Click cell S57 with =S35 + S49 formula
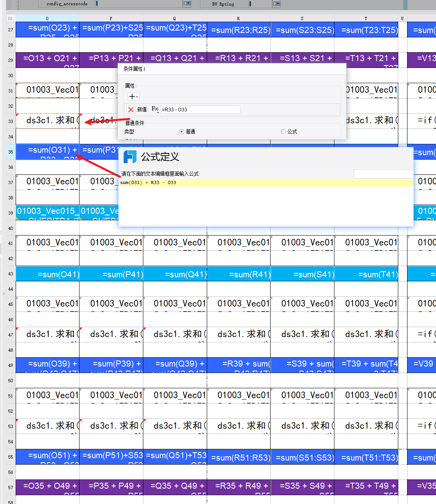The height and width of the screenshot is (504, 436). (302, 487)
